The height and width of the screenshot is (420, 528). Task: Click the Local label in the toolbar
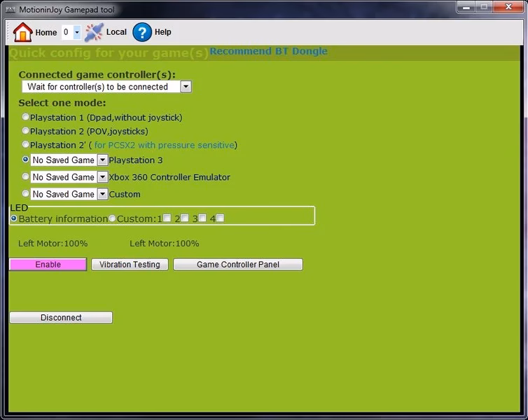click(116, 32)
